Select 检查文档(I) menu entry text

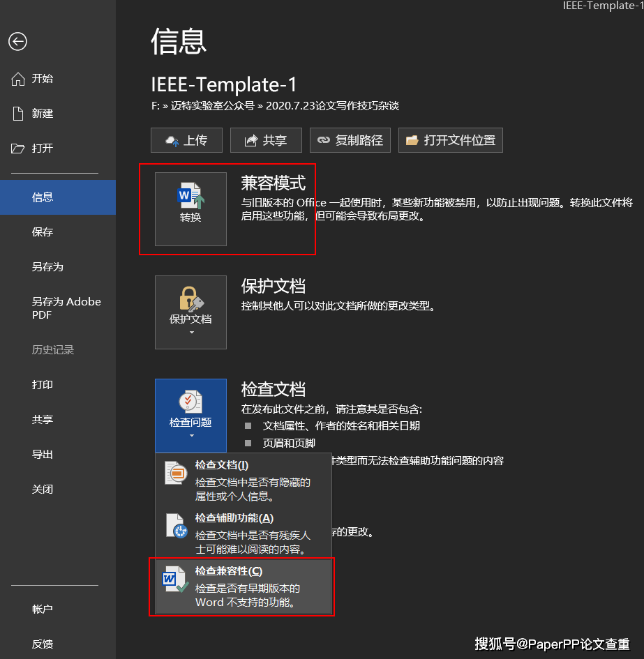pos(222,465)
